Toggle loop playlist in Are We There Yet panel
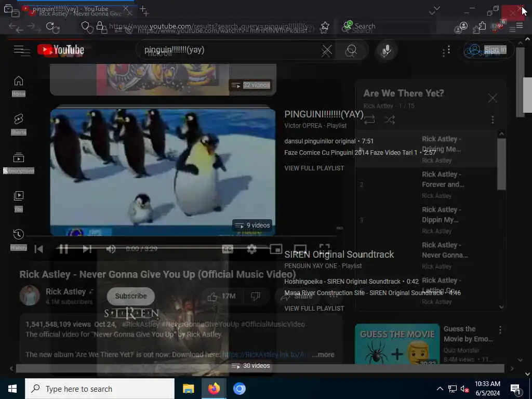 pos(369,119)
